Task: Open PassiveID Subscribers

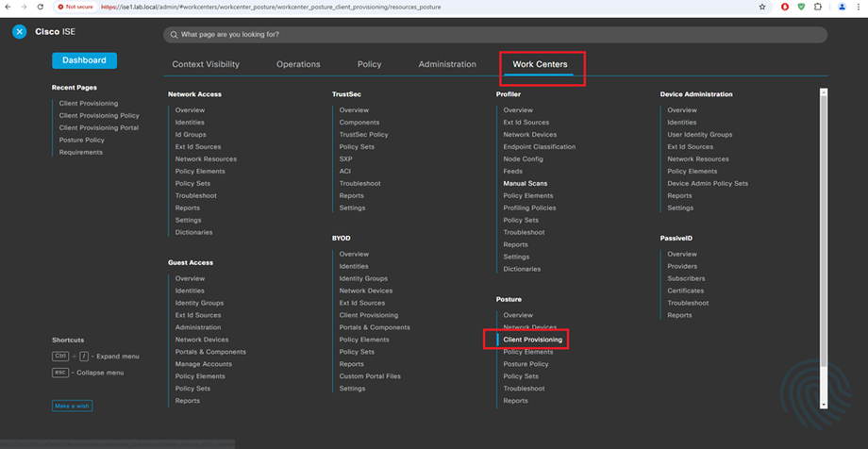Action: tap(686, 278)
